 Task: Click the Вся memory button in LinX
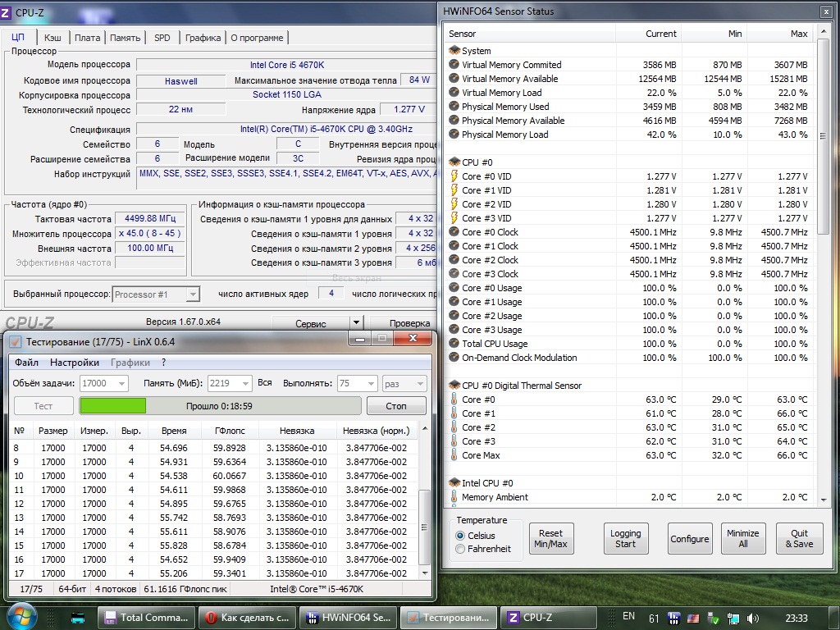265,383
